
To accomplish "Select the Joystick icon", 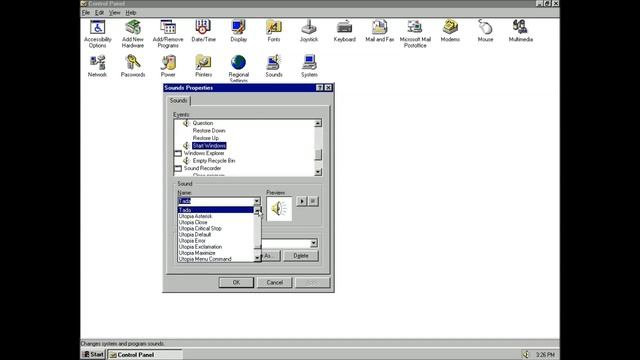I will (x=309, y=31).
